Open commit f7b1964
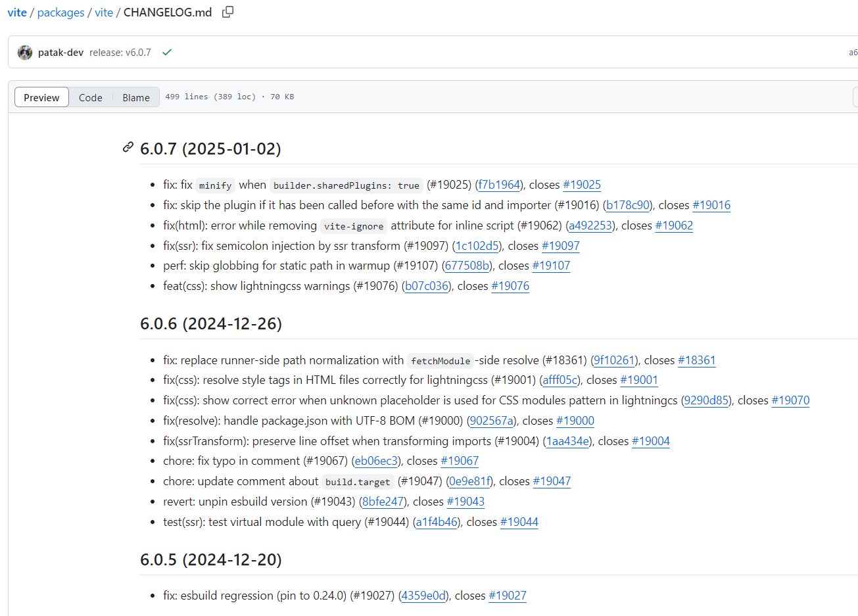The image size is (858, 616). [500, 185]
